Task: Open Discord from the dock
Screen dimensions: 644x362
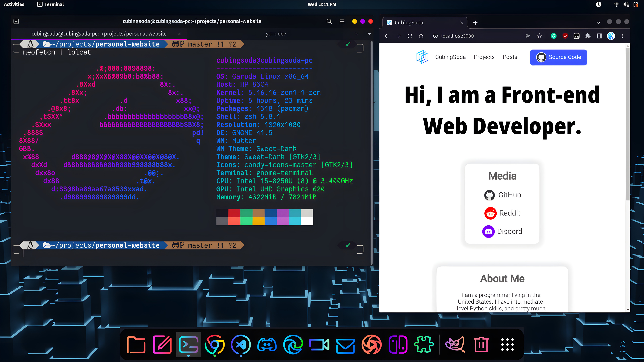Action: coord(267,345)
